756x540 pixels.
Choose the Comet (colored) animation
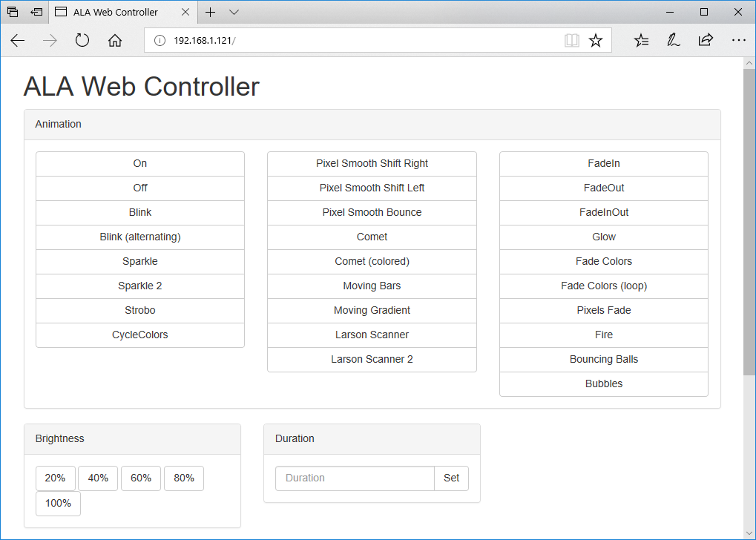(372, 261)
